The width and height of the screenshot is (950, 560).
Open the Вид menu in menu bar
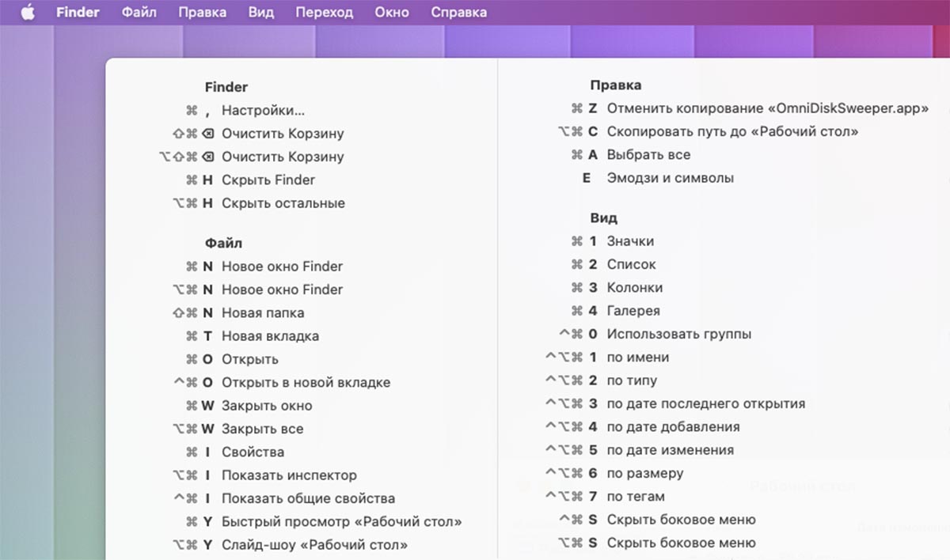(x=260, y=13)
